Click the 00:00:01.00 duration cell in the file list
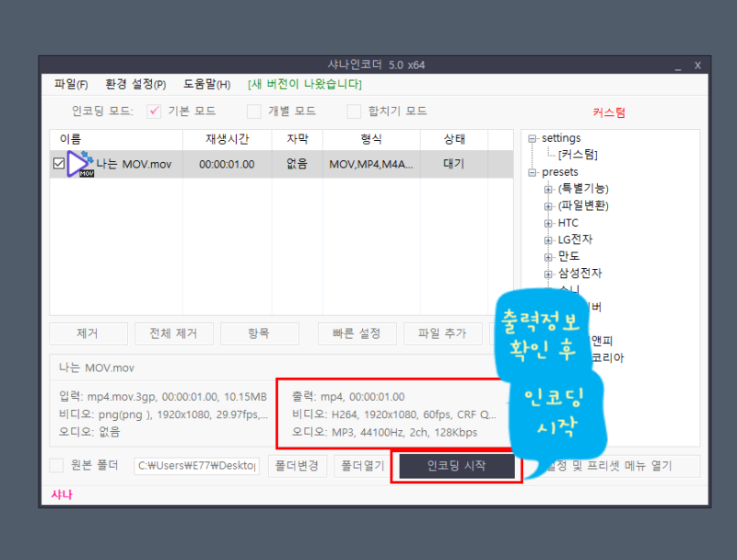The image size is (737, 560). click(227, 164)
